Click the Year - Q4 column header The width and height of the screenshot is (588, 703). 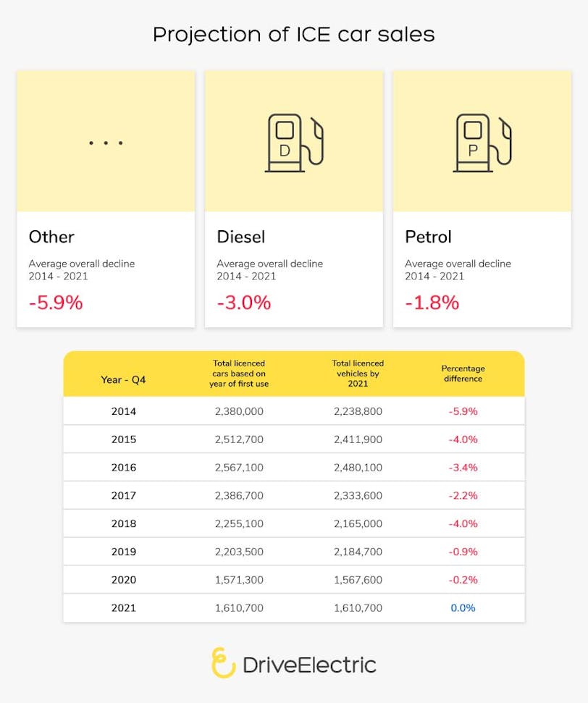coord(123,379)
